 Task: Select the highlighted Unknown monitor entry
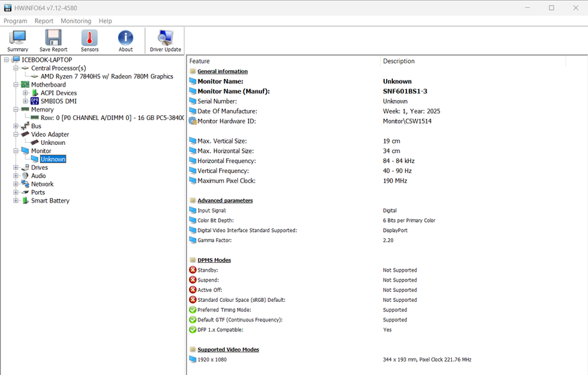53,159
